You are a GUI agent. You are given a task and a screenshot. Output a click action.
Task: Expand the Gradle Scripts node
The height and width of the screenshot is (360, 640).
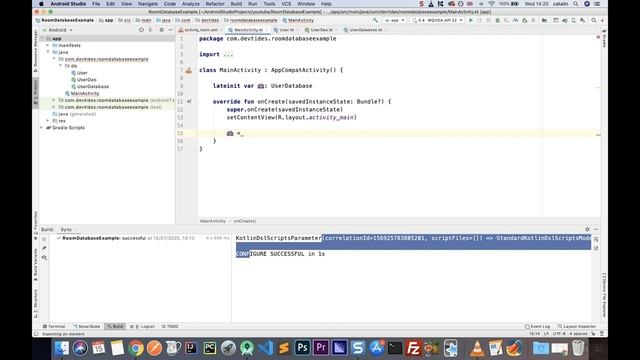click(x=42, y=127)
